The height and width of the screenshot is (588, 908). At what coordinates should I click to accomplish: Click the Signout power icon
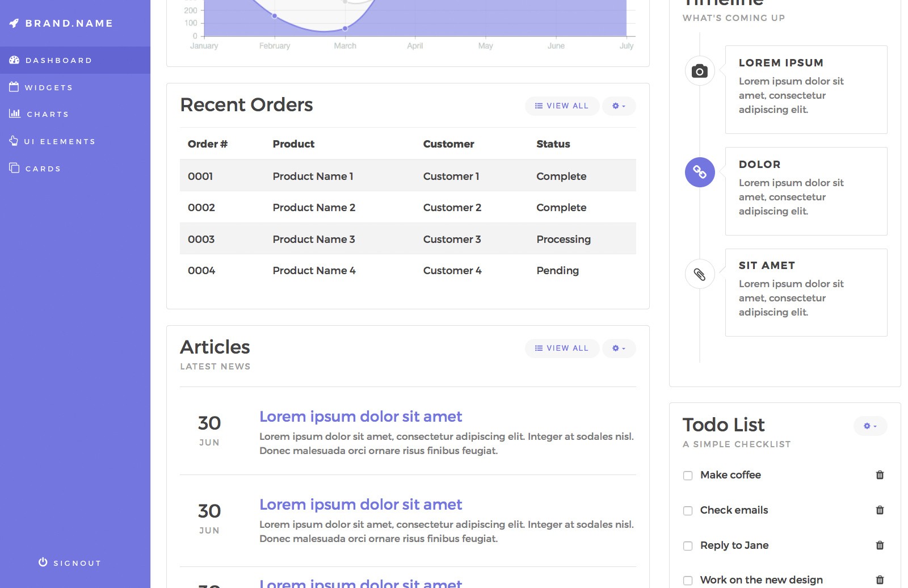pyautogui.click(x=43, y=562)
